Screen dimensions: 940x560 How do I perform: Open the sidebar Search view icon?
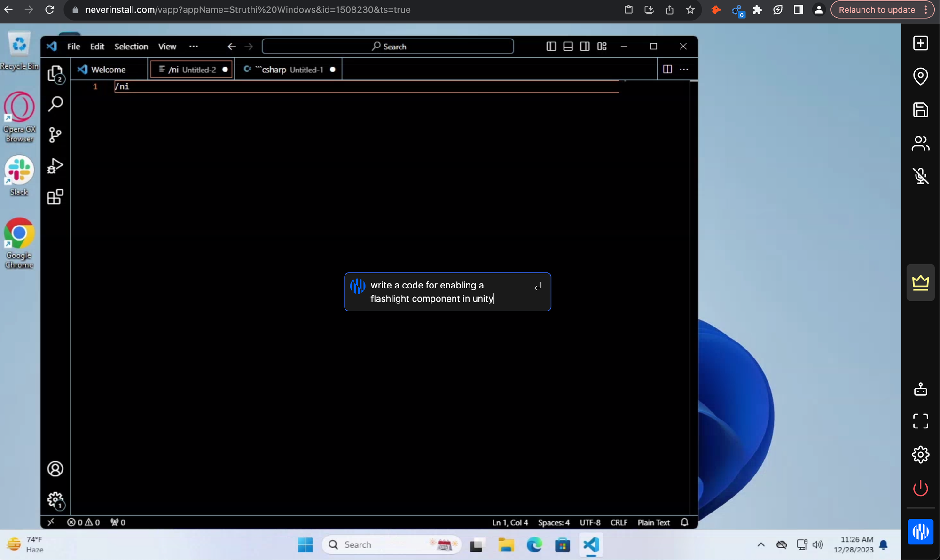(x=55, y=104)
